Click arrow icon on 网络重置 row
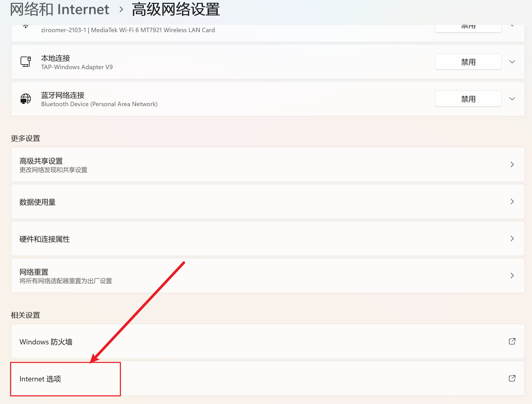The width and height of the screenshot is (532, 404). (512, 276)
